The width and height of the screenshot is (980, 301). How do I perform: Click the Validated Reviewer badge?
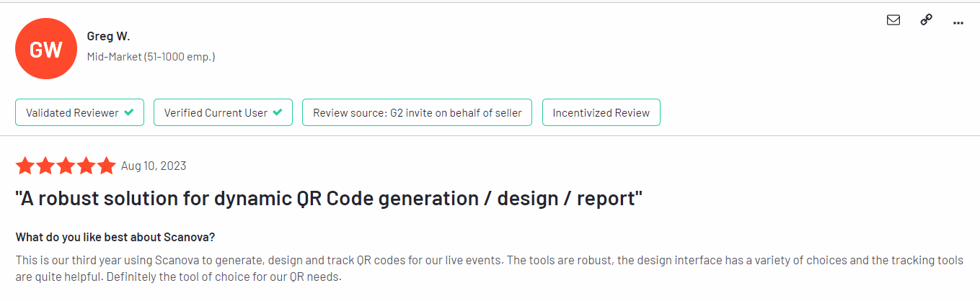[79, 112]
